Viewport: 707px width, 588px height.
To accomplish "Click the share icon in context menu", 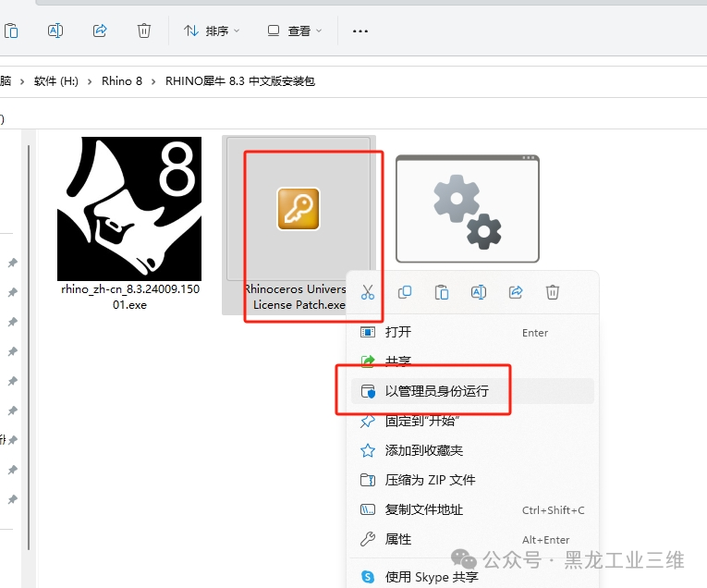I will pyautogui.click(x=516, y=292).
